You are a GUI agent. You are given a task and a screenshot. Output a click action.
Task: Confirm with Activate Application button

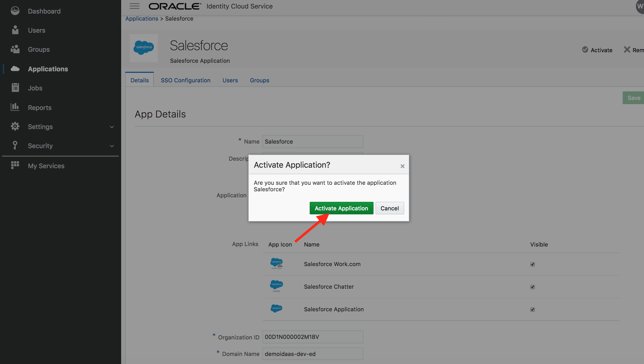click(x=341, y=208)
